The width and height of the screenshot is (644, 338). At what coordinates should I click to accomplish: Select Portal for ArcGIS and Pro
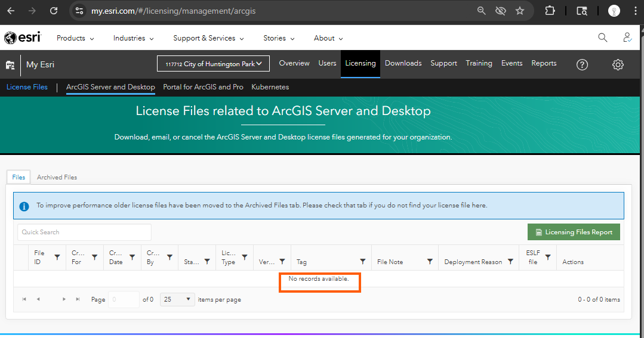tap(203, 87)
